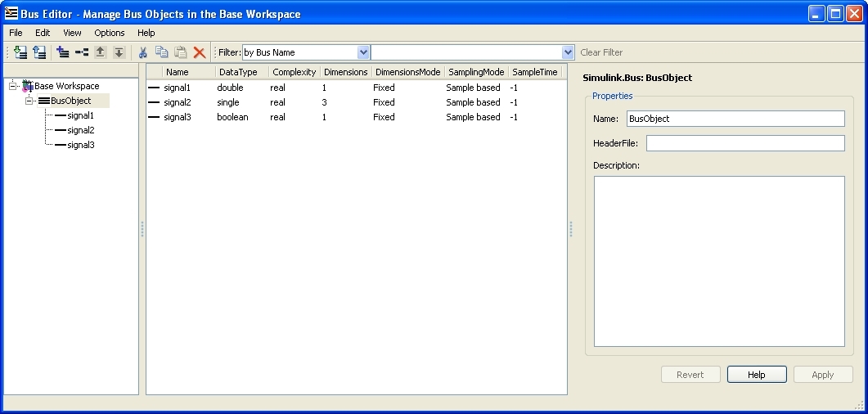Image resolution: width=868 pixels, height=414 pixels.
Task: Click the 'double' data type cell
Action: pyautogui.click(x=230, y=88)
